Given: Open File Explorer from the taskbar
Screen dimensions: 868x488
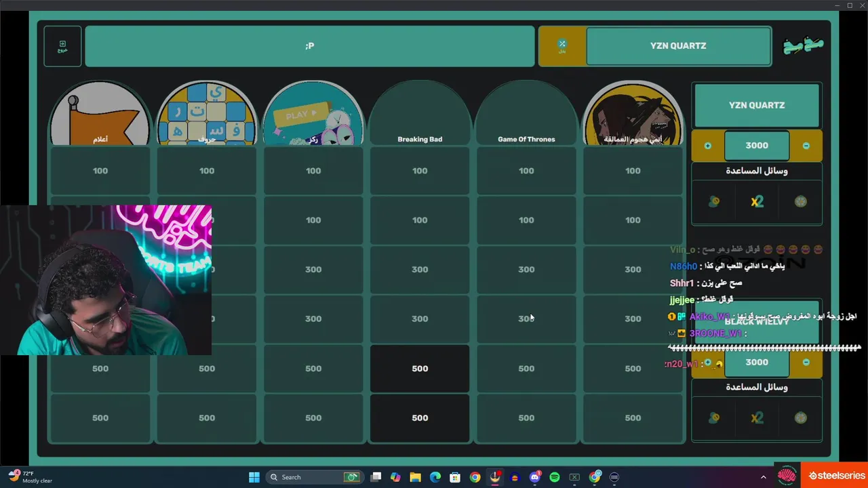Looking at the screenshot, I should [x=415, y=477].
